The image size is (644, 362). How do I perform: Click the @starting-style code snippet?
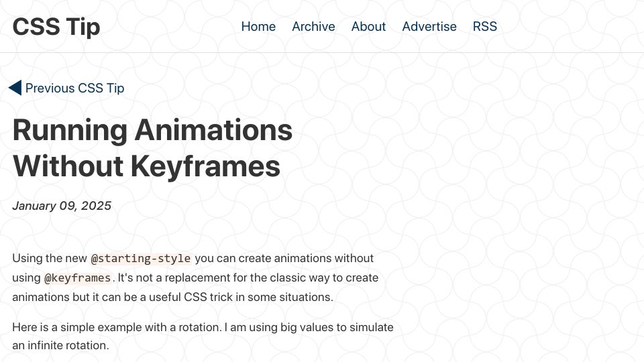click(x=141, y=259)
